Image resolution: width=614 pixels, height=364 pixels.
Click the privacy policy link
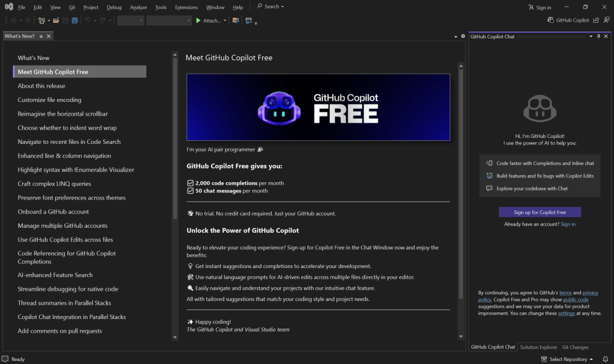pos(590,293)
